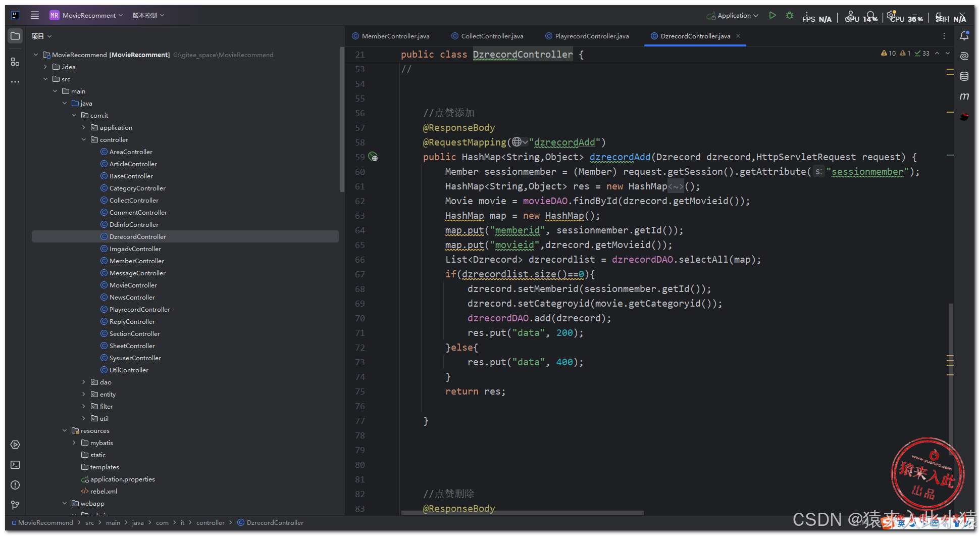
Task: Expand the mybatis folder
Action: click(74, 443)
